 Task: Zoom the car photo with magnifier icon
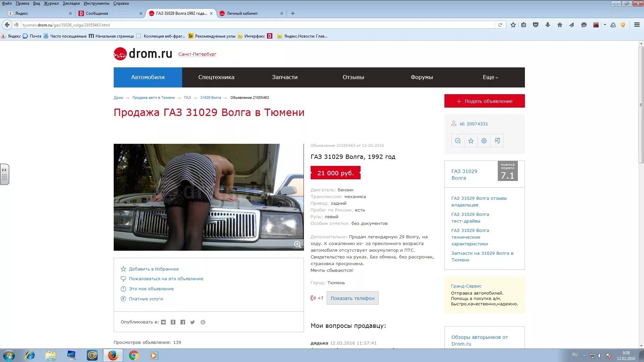[x=297, y=244]
